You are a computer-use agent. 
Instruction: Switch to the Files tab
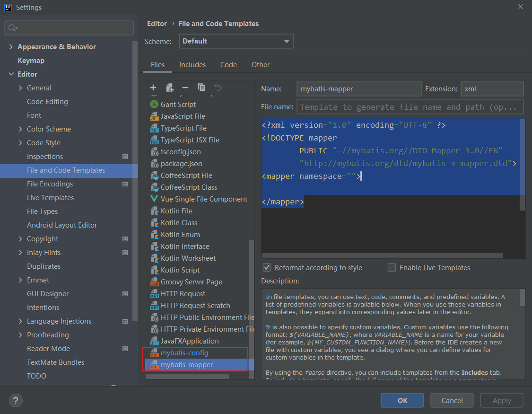[x=158, y=65]
